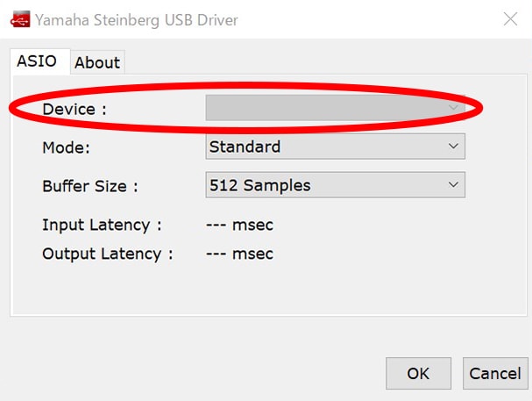Select the ASIO tab
532x401 pixels.
coord(37,61)
